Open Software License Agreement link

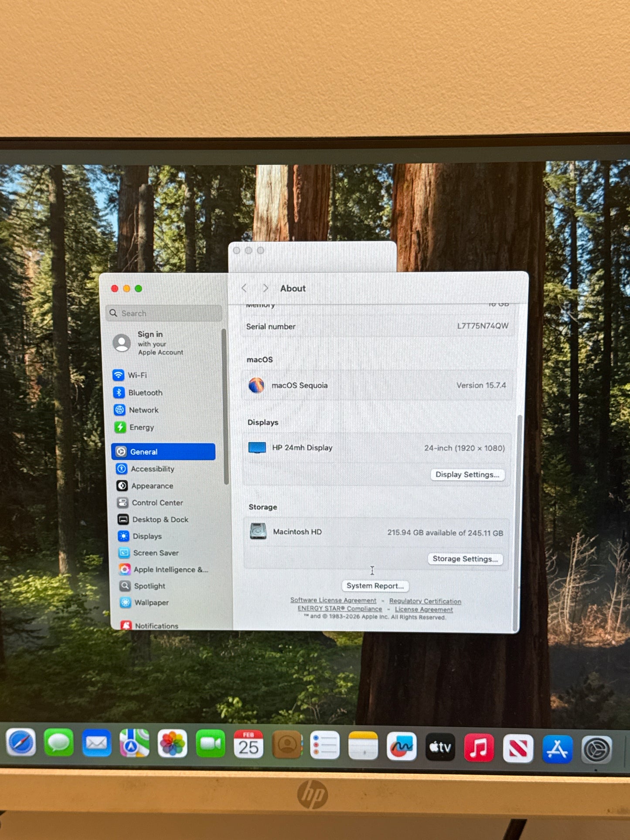(333, 600)
